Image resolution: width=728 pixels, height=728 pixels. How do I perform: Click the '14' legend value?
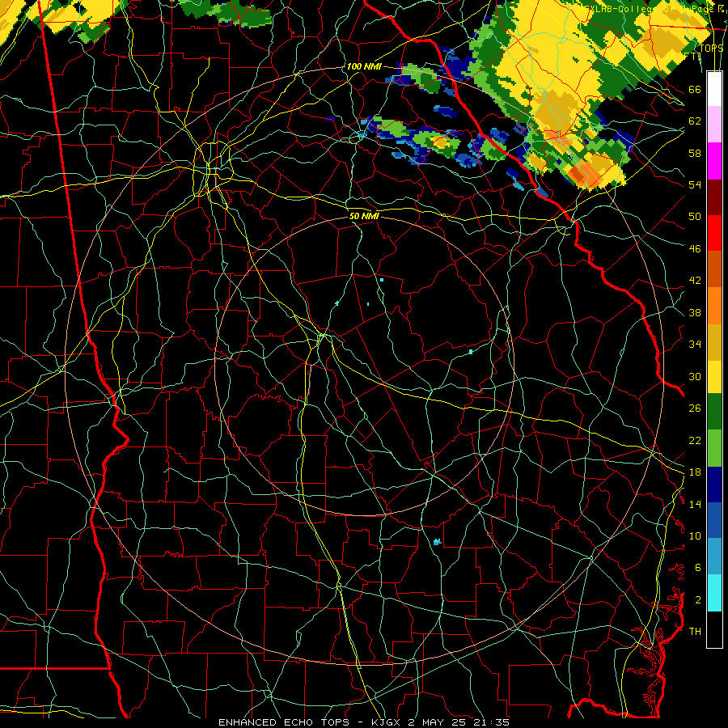point(695,504)
